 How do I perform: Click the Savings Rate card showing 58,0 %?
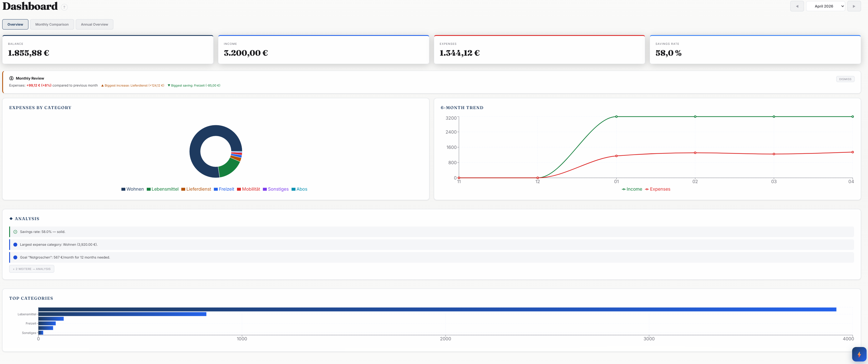point(755,50)
